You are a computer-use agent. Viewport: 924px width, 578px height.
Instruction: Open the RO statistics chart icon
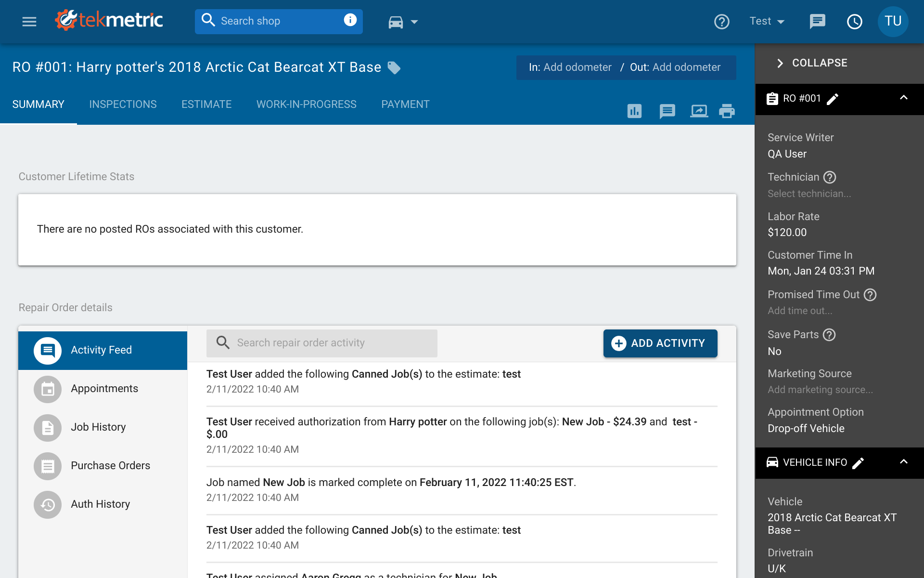634,111
